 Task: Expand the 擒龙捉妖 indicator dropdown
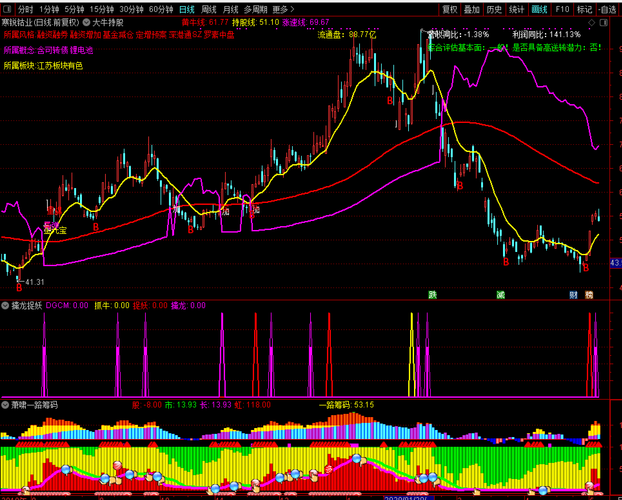5,306
